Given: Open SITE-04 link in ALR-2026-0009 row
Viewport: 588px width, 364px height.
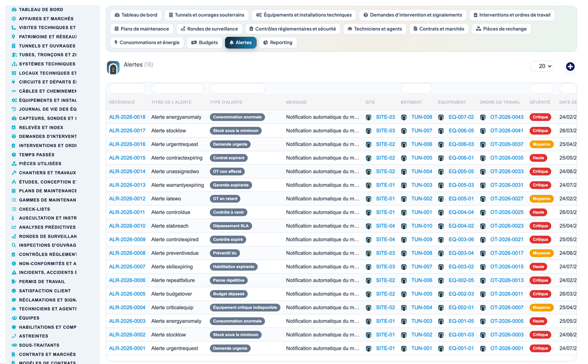Looking at the screenshot, I should pyautogui.click(x=386, y=240).
